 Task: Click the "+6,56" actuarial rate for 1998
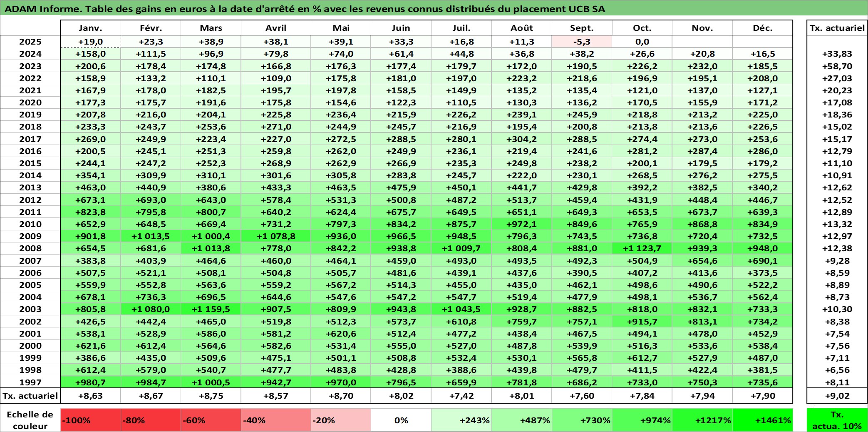point(837,370)
